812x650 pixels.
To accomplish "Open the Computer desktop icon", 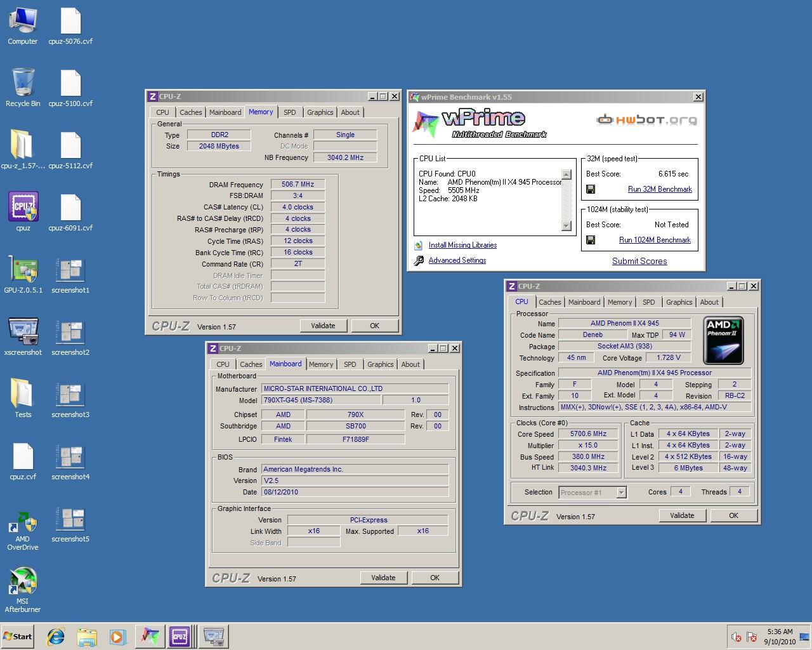I will pyautogui.click(x=23, y=25).
